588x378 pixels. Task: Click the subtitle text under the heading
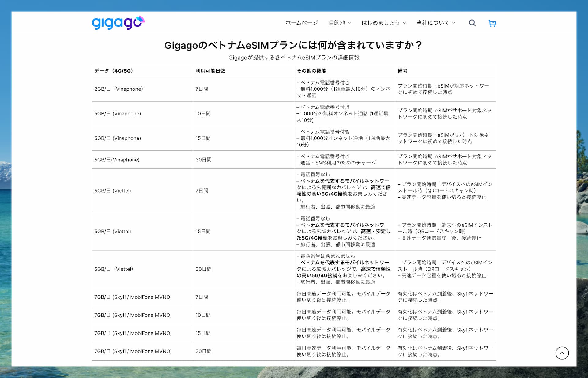pyautogui.click(x=294, y=58)
